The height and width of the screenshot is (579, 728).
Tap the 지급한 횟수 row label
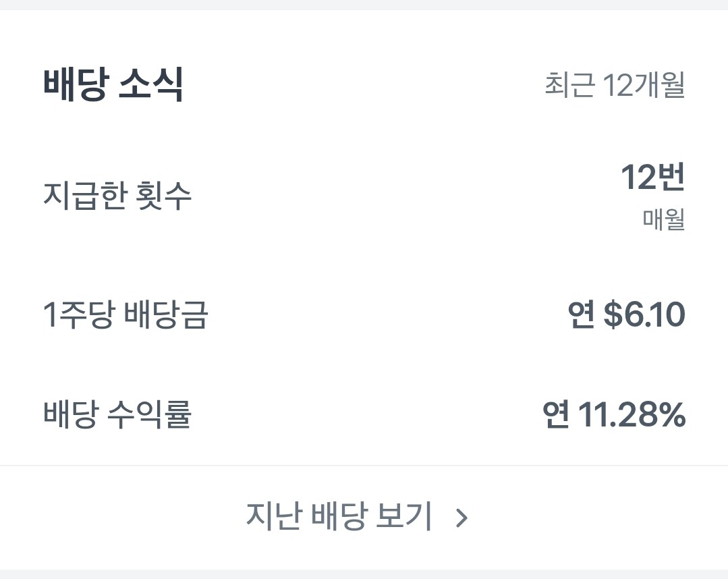(x=117, y=196)
